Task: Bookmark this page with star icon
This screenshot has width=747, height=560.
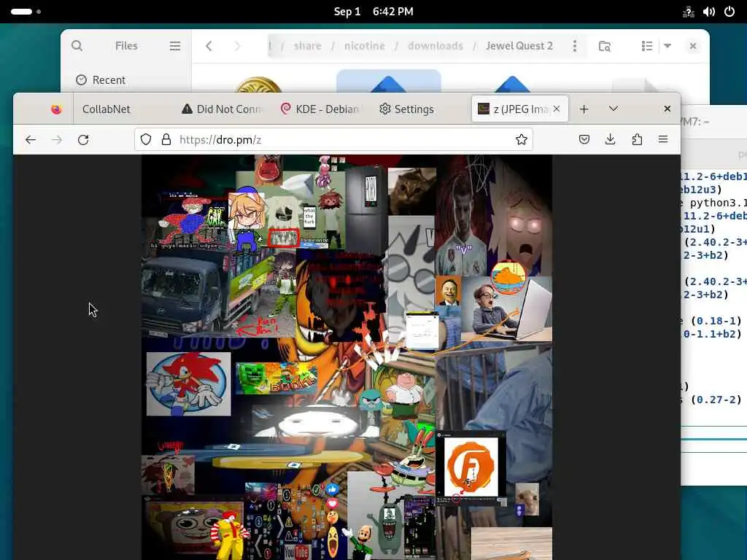Action: [522, 139]
